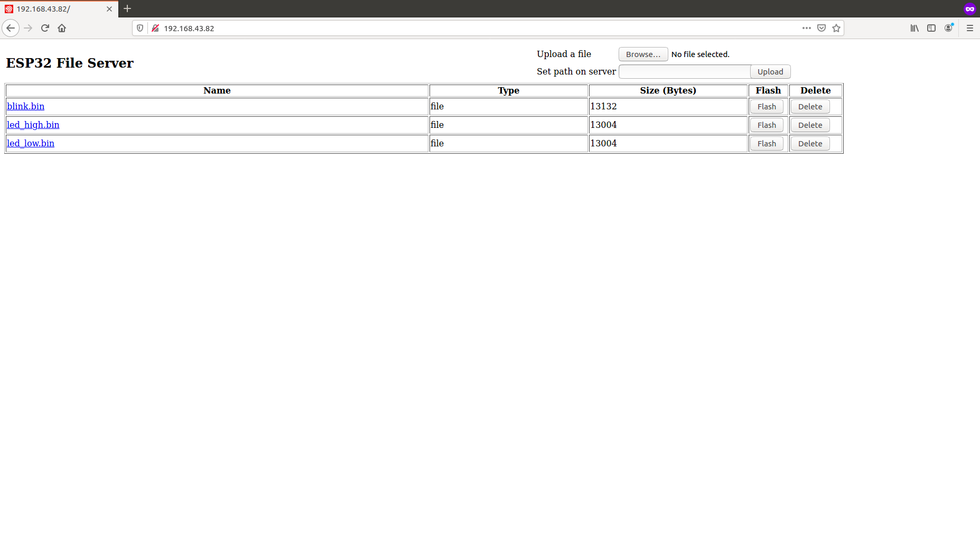Bookmark this page with the star

coord(836,28)
